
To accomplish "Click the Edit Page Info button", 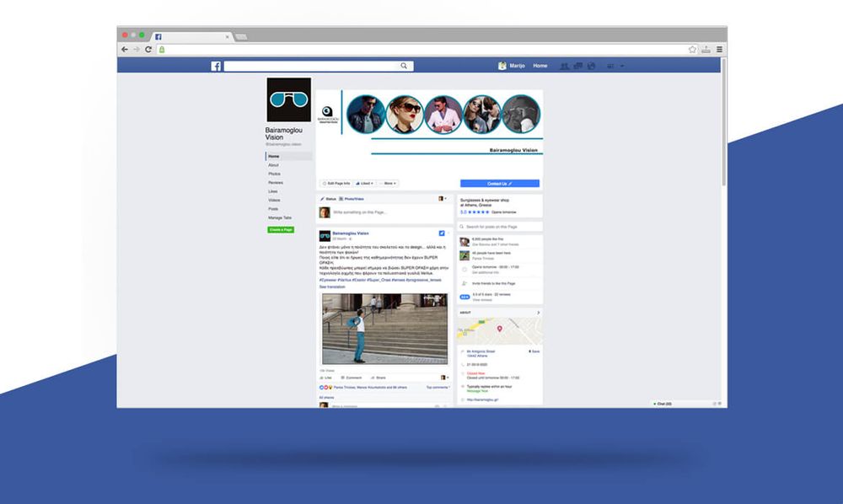I will pos(336,183).
